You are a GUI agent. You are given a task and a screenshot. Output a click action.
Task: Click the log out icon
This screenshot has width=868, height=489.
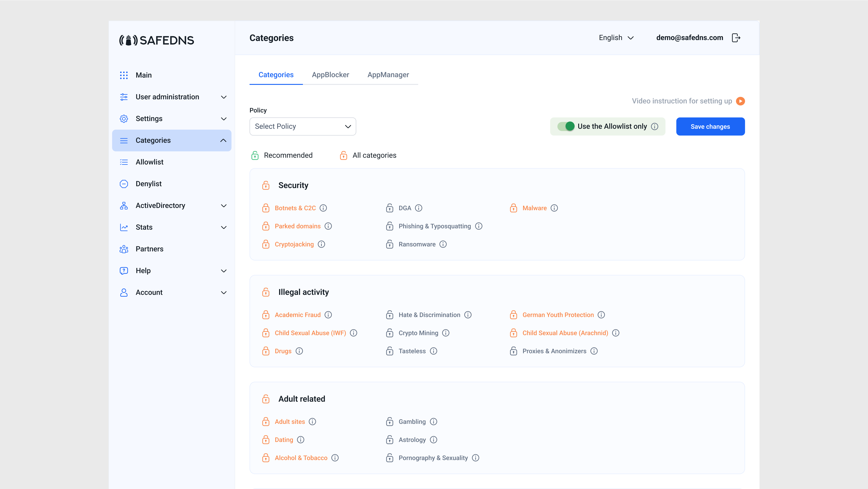(736, 37)
